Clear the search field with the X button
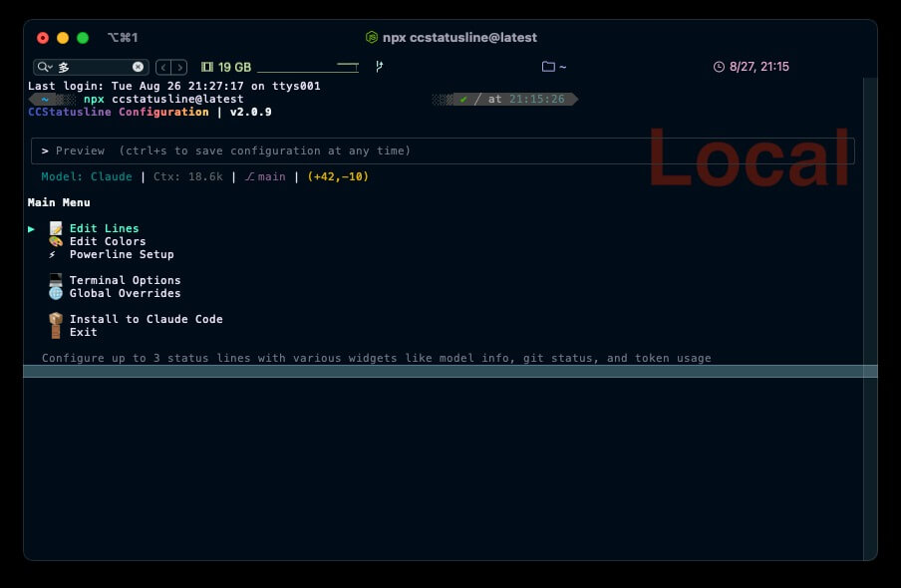 click(x=138, y=67)
